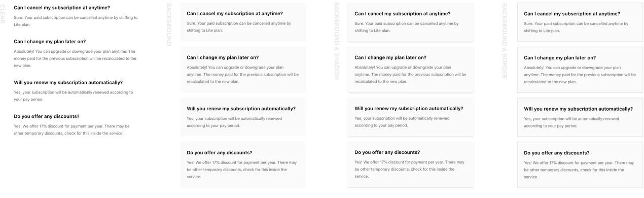Click renew subscription question in clear column

click(x=68, y=82)
